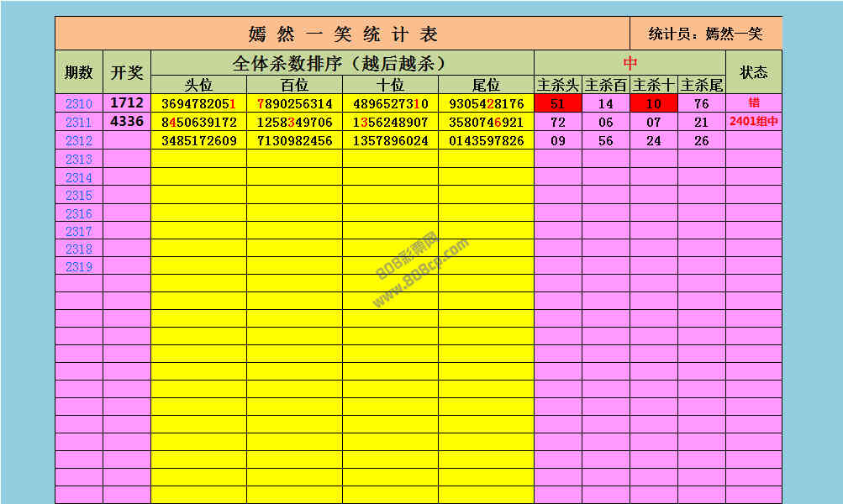843x504 pixels.
Task: Click the 错 status cell
Action: pyautogui.click(x=753, y=103)
